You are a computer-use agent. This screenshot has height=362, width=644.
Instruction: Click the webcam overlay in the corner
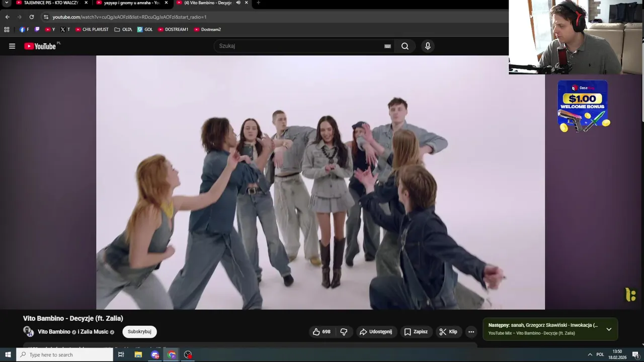pyautogui.click(x=576, y=37)
